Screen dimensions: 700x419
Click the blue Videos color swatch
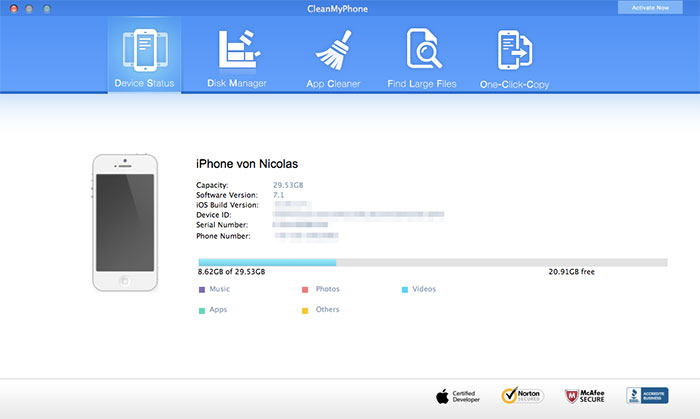coord(404,290)
